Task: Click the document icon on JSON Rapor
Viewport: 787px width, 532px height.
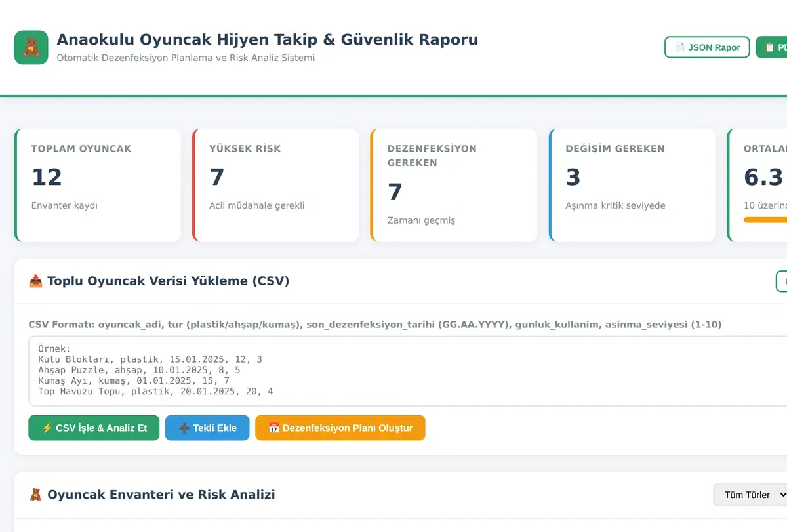Action: pos(680,47)
